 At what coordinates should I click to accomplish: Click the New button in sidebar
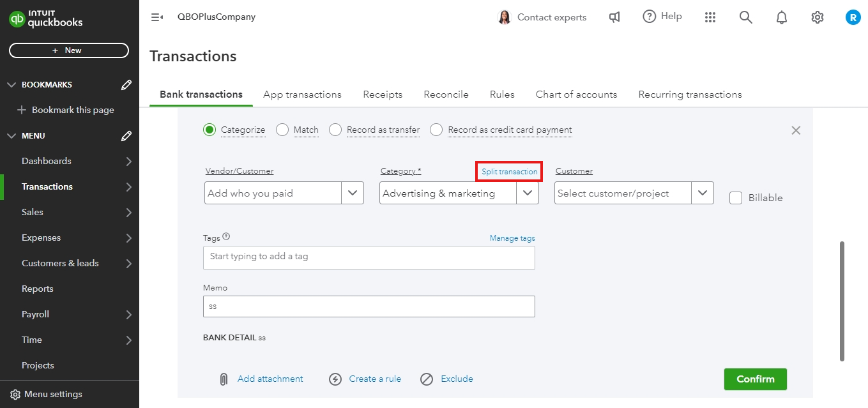tap(69, 50)
